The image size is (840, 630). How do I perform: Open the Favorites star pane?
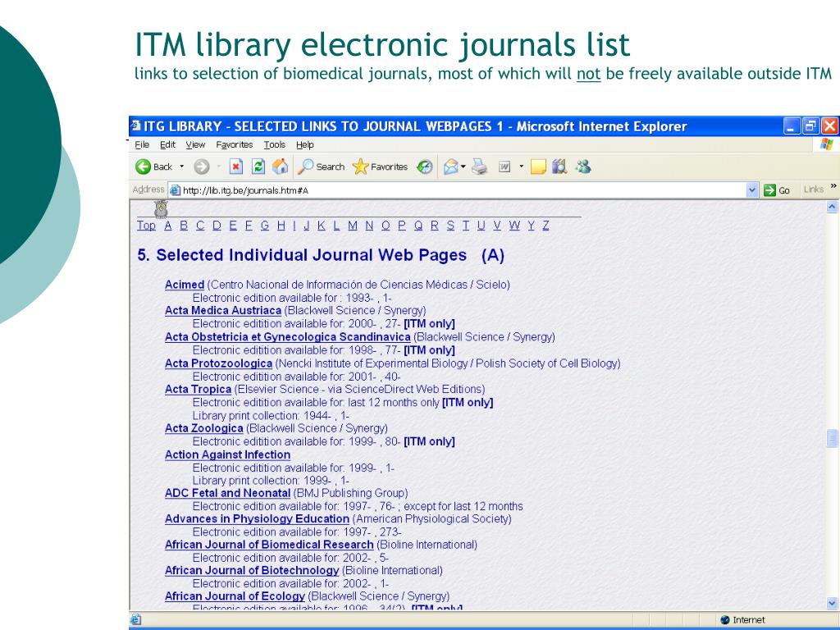pos(381,167)
